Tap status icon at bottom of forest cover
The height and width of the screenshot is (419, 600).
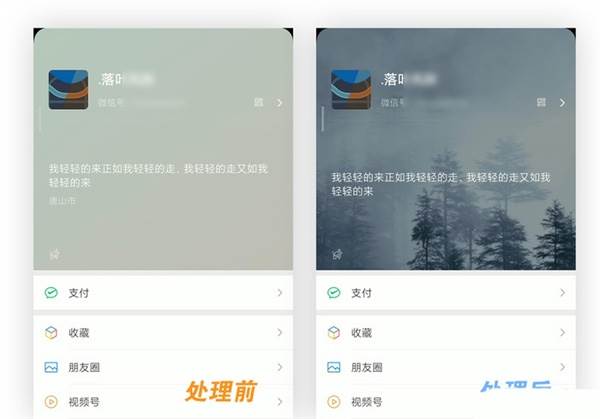click(338, 254)
